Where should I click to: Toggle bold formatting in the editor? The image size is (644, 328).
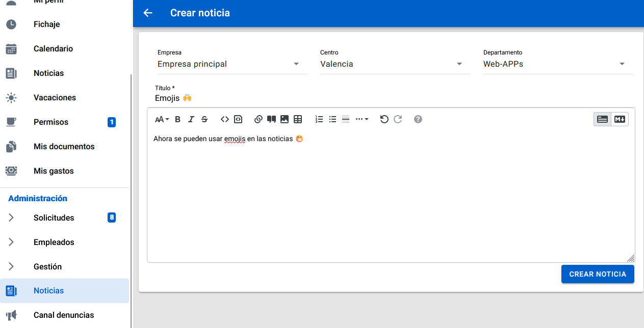[178, 119]
